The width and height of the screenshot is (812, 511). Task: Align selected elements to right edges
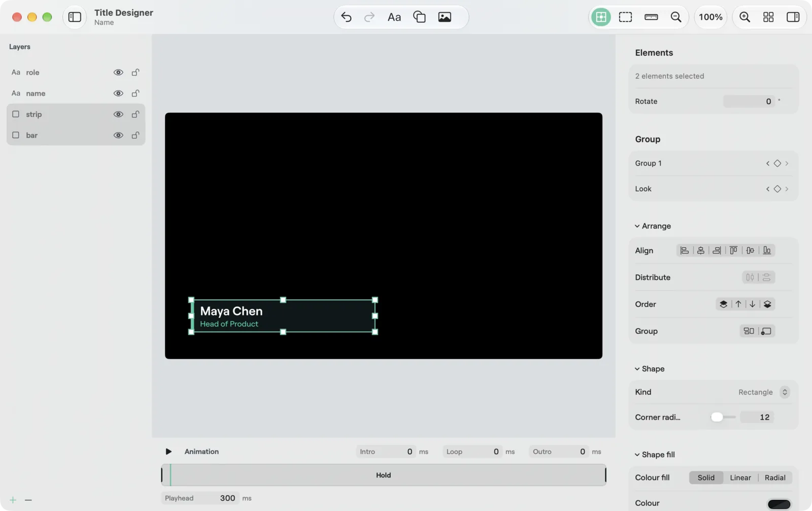[717, 250]
